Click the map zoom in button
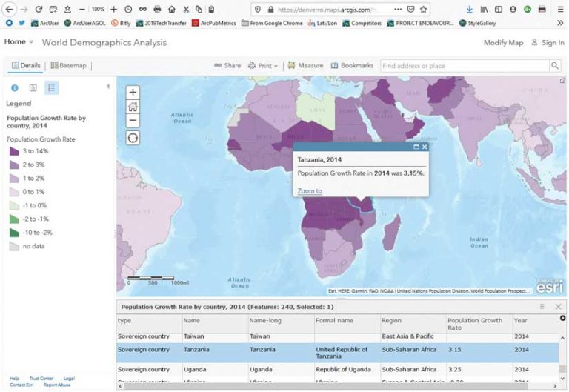This screenshot has height=392, width=569. (133, 93)
